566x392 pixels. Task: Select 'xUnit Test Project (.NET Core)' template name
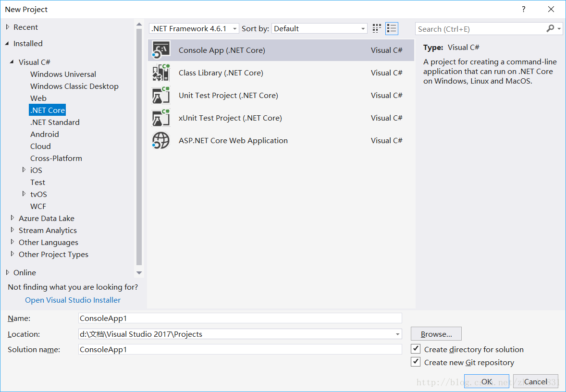[x=230, y=118]
